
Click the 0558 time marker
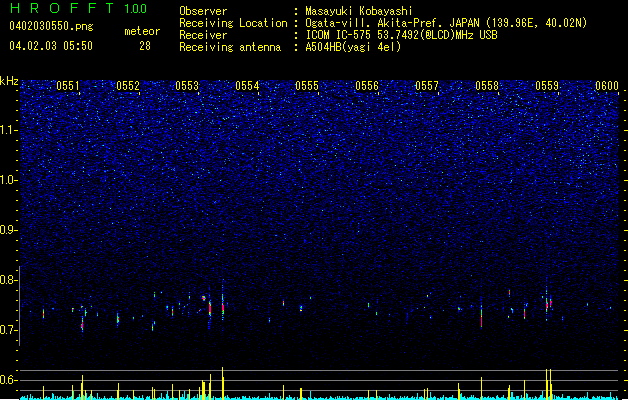(x=487, y=86)
